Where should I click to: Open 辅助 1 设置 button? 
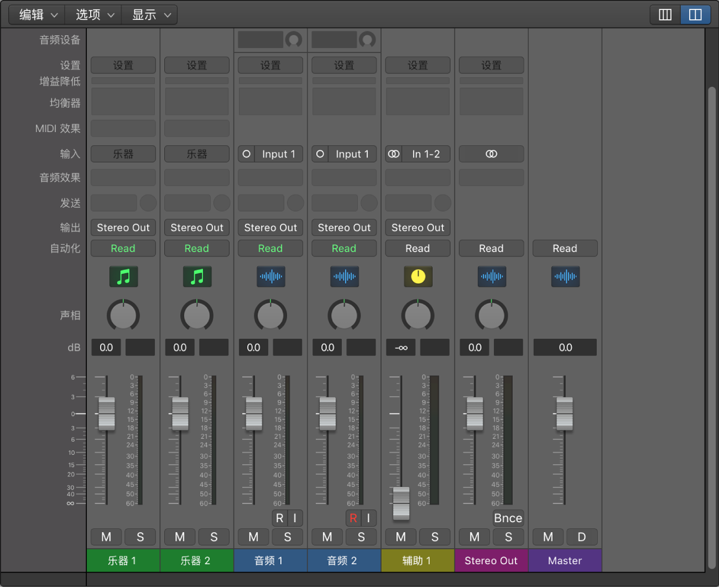pyautogui.click(x=418, y=65)
